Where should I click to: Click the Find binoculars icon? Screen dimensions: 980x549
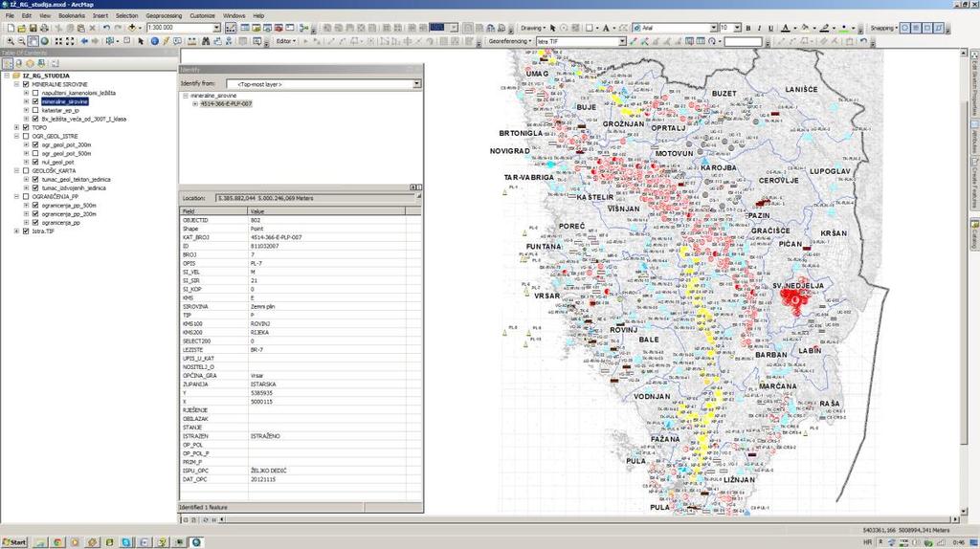206,41
